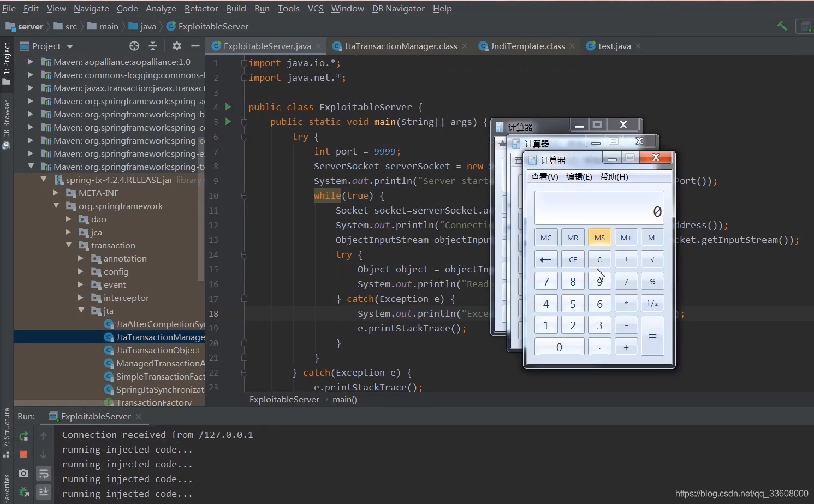Click the M+ button in calculator
The height and width of the screenshot is (504, 814).
pos(626,238)
